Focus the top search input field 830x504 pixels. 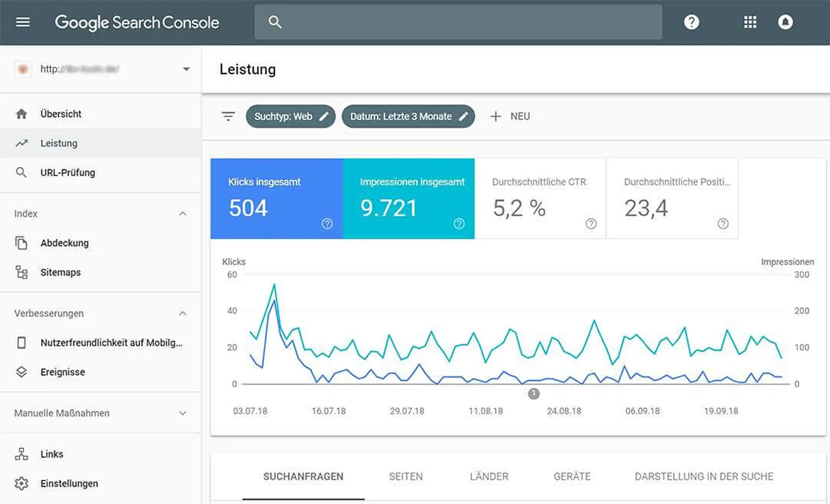(458, 22)
